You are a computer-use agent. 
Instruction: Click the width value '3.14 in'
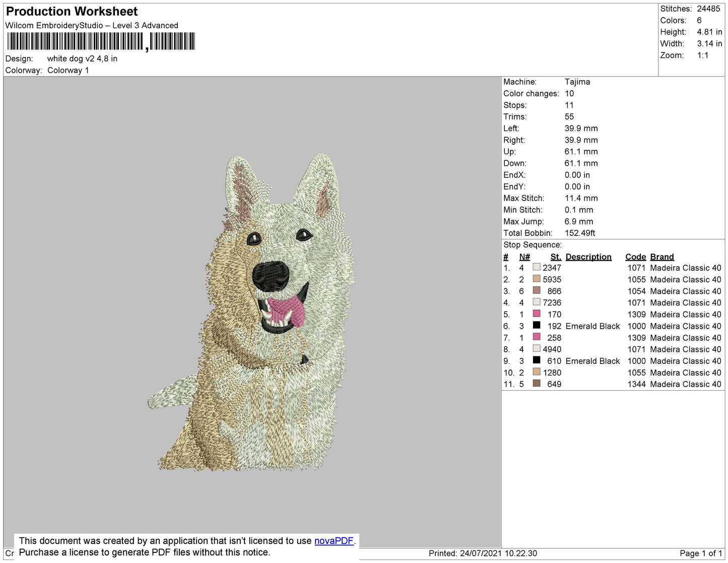[709, 43]
